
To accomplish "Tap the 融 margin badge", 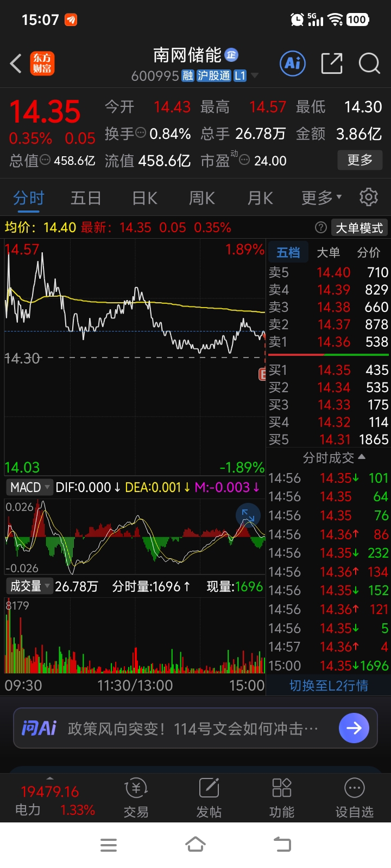I will point(188,76).
